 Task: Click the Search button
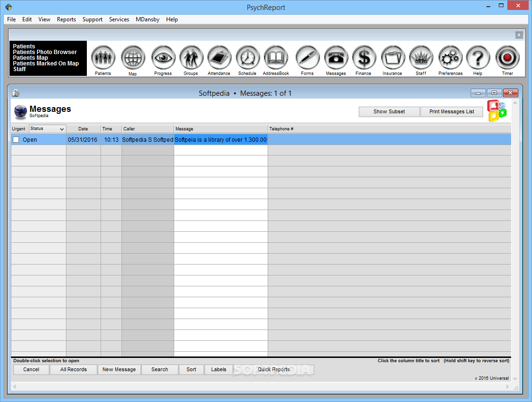(x=160, y=369)
